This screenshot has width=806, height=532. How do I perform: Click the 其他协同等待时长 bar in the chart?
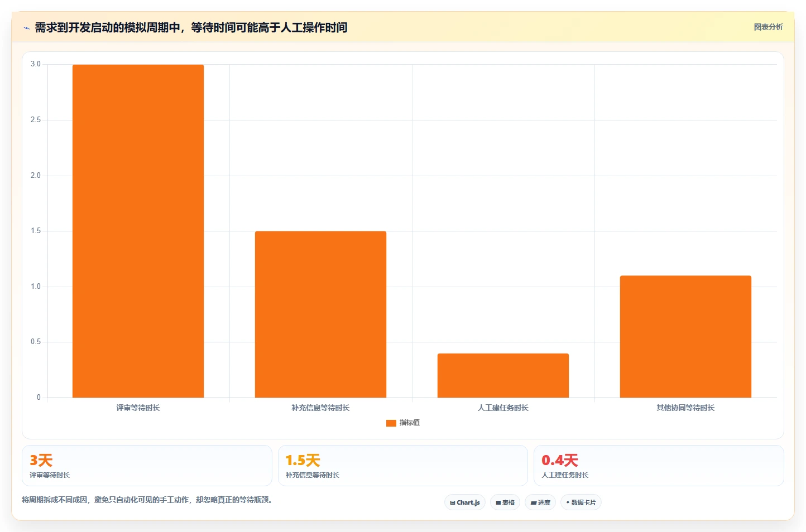685,337
